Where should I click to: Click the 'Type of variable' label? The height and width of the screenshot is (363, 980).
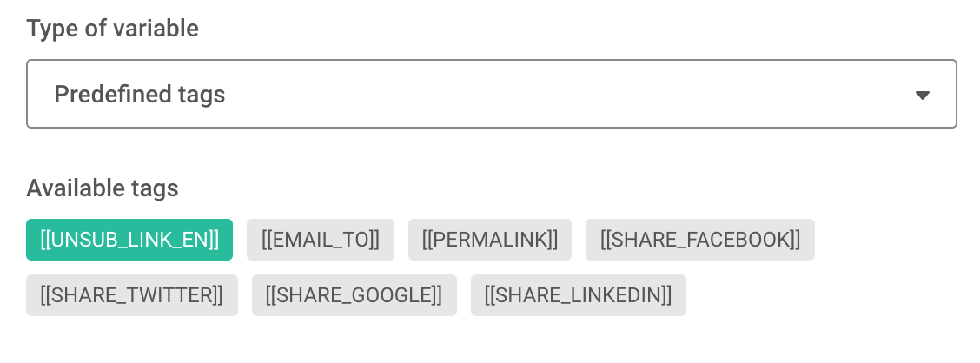[x=112, y=28]
